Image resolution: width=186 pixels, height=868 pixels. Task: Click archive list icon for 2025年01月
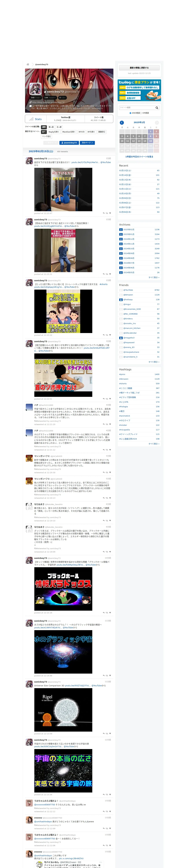pos(121,234)
